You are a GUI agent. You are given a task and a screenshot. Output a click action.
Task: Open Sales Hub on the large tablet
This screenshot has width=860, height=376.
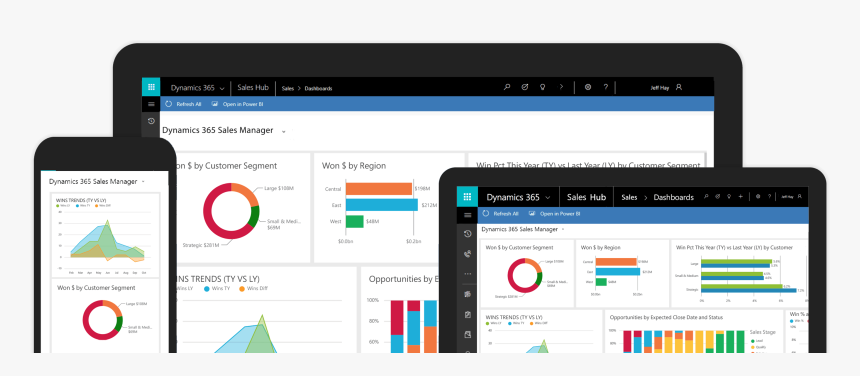(253, 88)
